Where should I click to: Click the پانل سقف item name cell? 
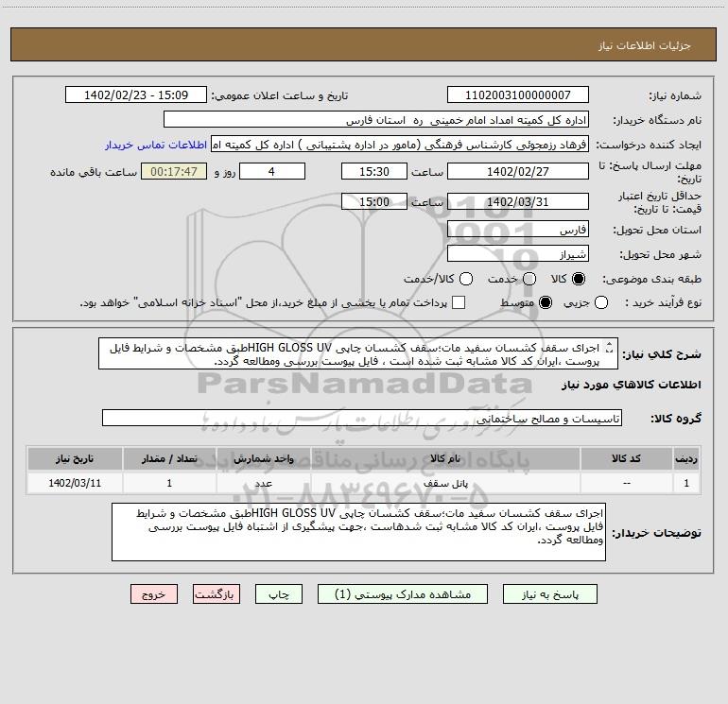tap(444, 483)
